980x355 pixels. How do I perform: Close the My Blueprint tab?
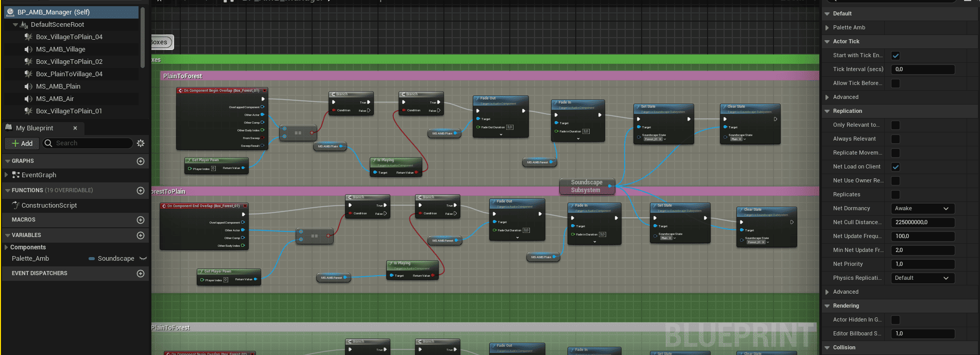click(x=75, y=128)
